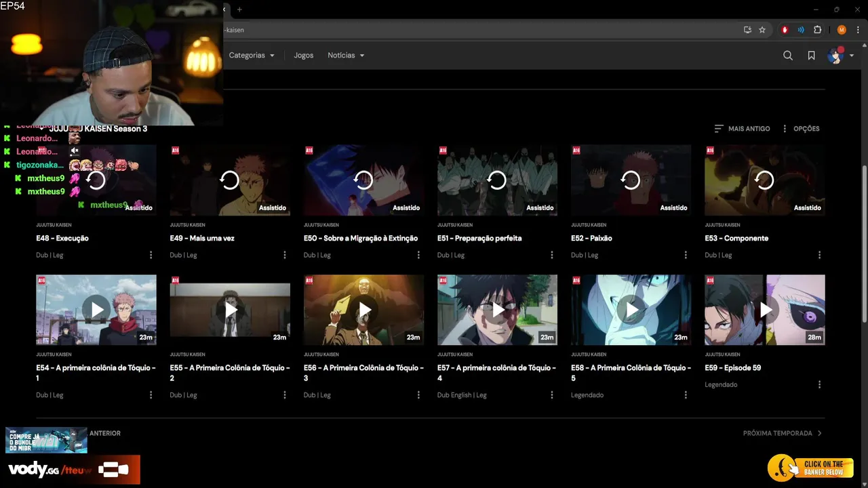This screenshot has width=868, height=488.
Task: Open more options for E56 episode
Action: tap(418, 395)
